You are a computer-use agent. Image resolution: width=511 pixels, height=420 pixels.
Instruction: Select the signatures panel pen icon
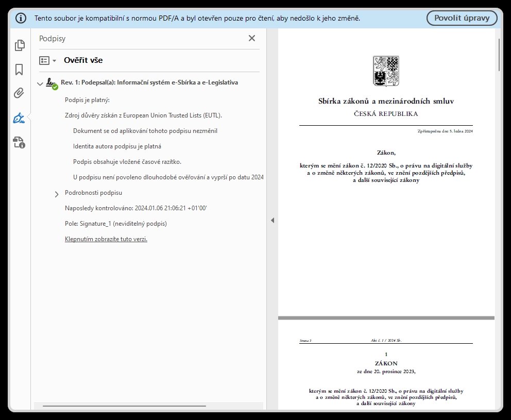(x=20, y=118)
